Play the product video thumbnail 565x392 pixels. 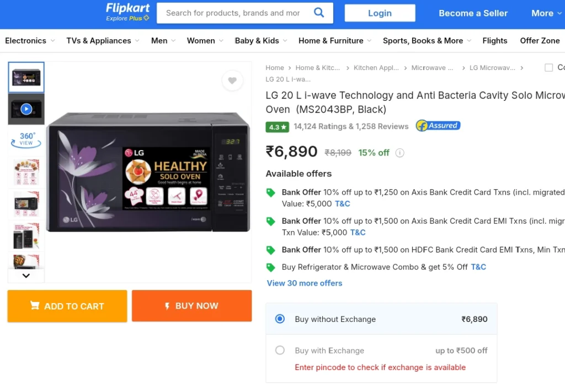click(26, 109)
